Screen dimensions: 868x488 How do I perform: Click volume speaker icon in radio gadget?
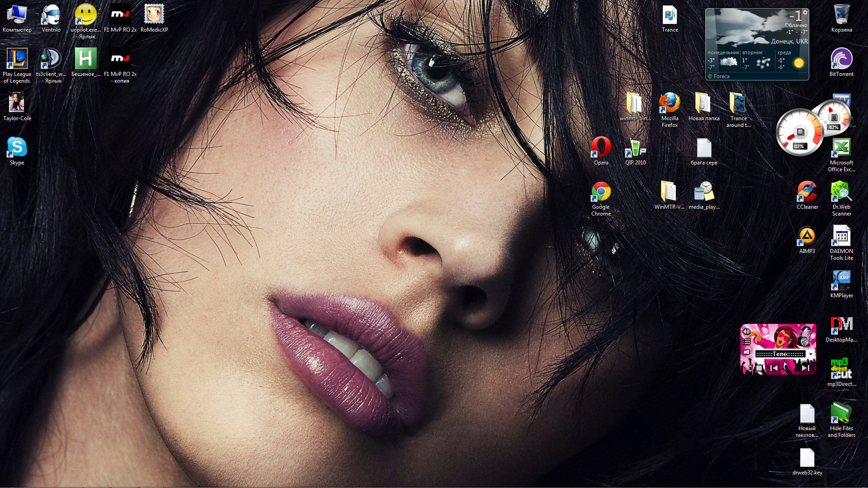[x=746, y=332]
